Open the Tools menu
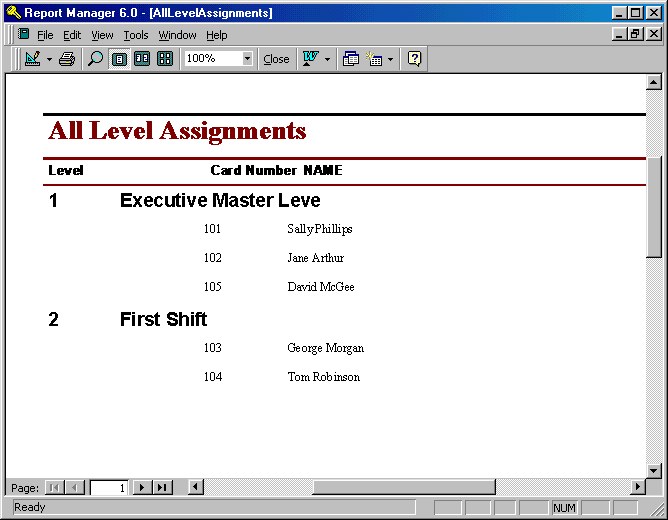668x520 pixels. pyautogui.click(x=136, y=35)
